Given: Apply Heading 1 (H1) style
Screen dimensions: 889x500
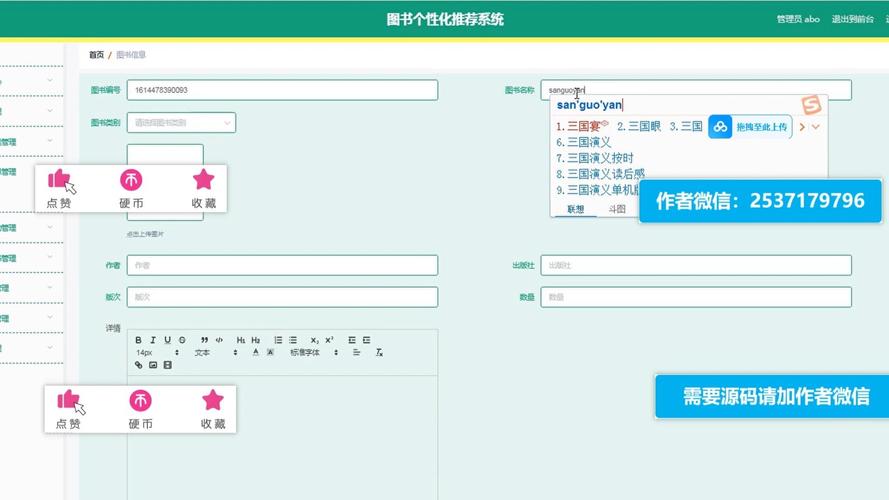Looking at the screenshot, I should (241, 340).
